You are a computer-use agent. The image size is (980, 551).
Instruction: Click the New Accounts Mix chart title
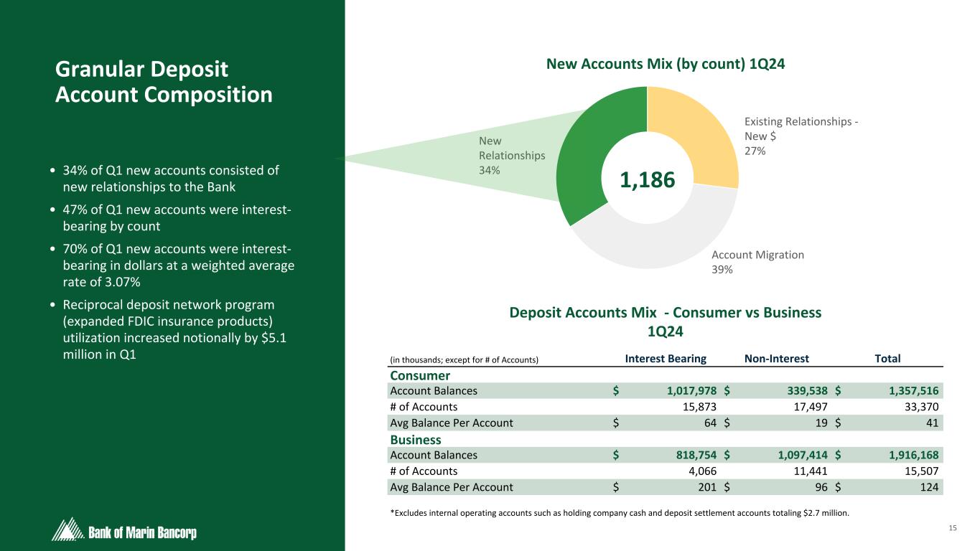tap(666, 64)
